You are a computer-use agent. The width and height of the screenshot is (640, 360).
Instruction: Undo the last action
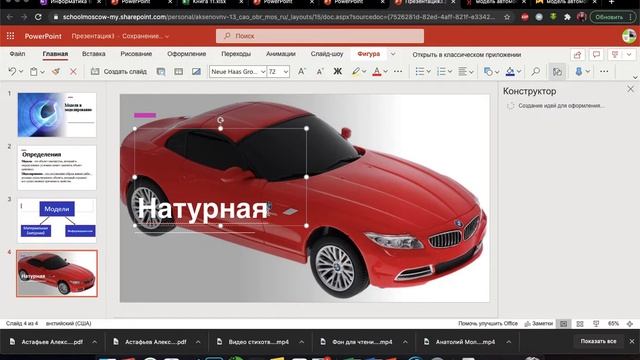[x=12, y=71]
